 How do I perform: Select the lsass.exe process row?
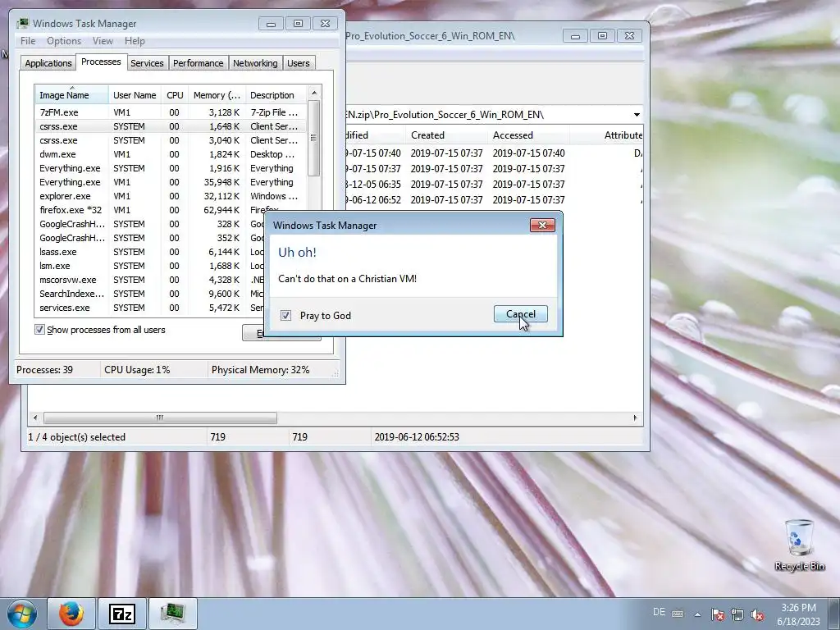pos(150,252)
